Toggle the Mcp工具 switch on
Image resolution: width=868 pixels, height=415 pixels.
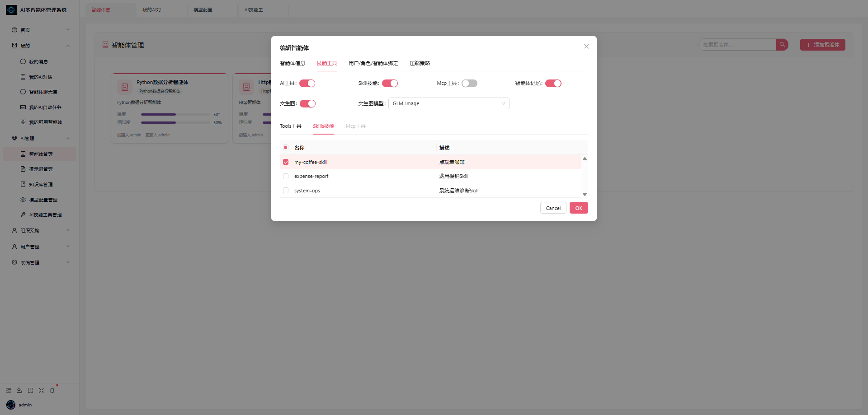pos(469,83)
